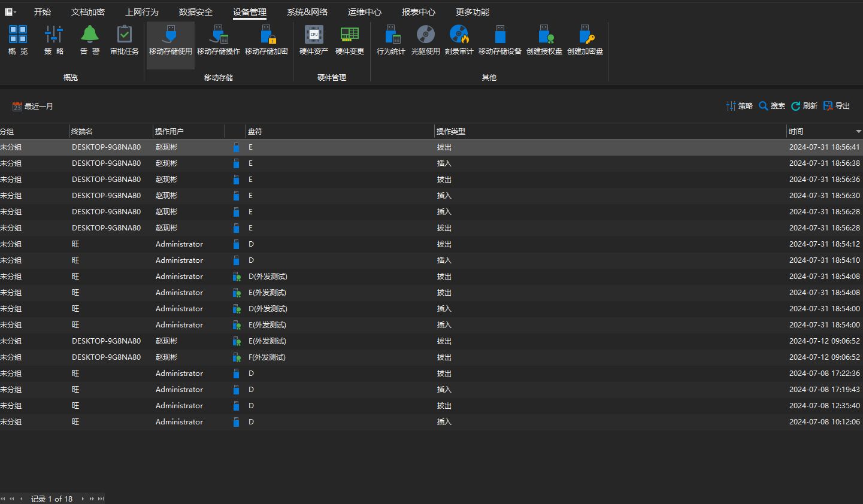The height and width of the screenshot is (504, 863).
Task: Sort by 操作类型 column header
Action: tap(610, 131)
